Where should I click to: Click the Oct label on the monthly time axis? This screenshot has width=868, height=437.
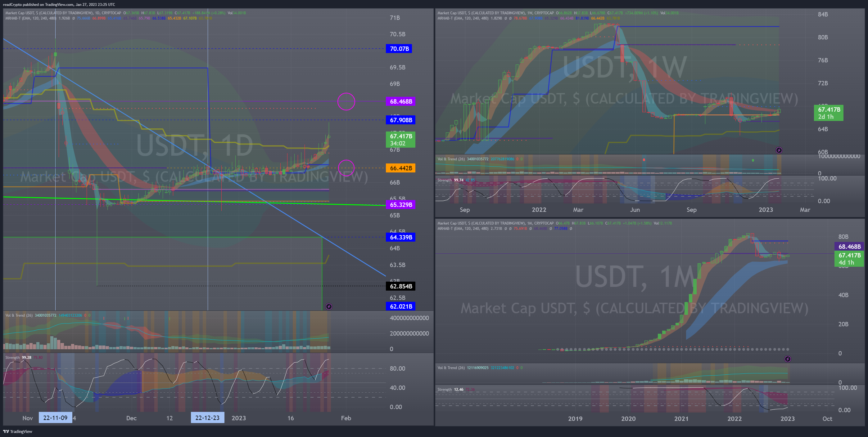point(827,419)
